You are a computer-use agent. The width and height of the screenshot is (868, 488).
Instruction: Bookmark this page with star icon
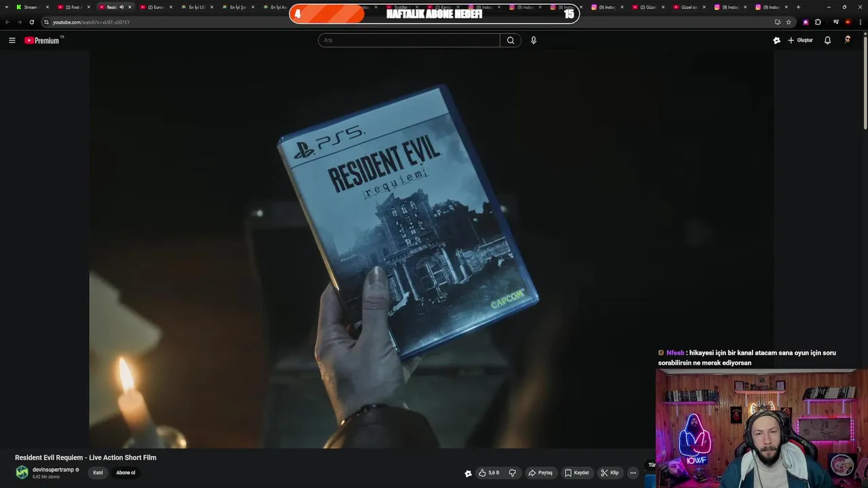pyautogui.click(x=789, y=22)
